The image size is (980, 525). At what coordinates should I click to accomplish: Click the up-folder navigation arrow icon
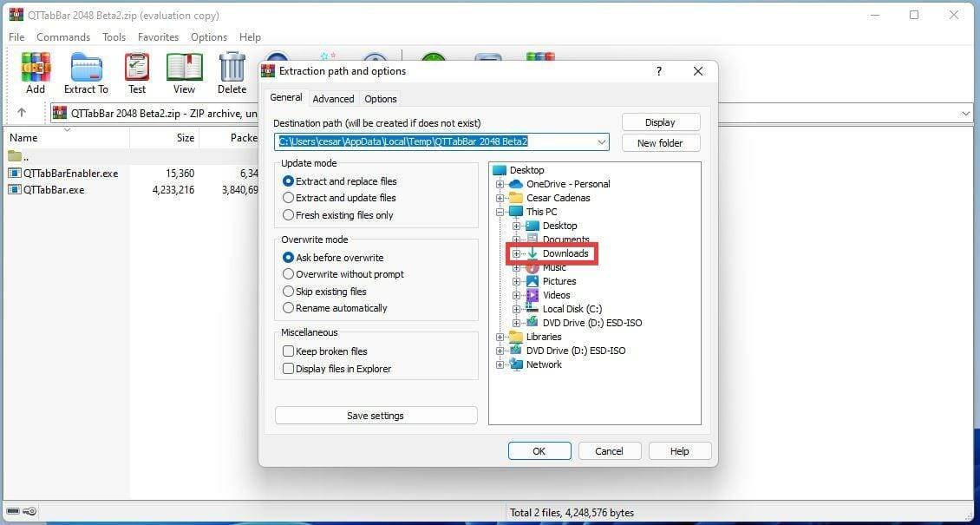pyautogui.click(x=22, y=112)
